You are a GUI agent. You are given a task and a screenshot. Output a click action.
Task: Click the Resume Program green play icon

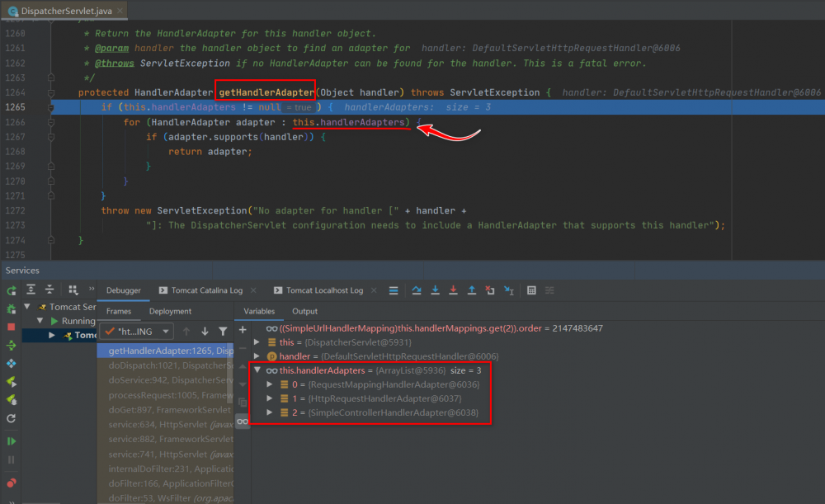tap(12, 441)
